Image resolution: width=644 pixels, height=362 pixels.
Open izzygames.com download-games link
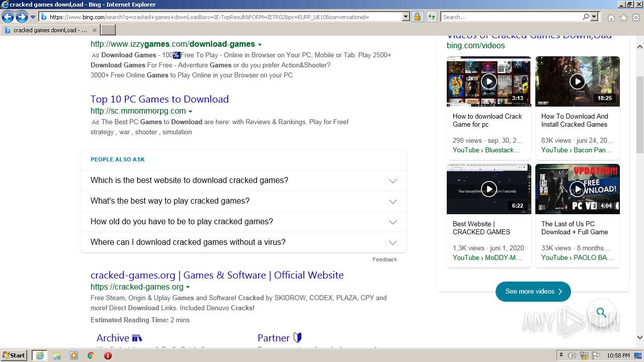click(x=173, y=44)
